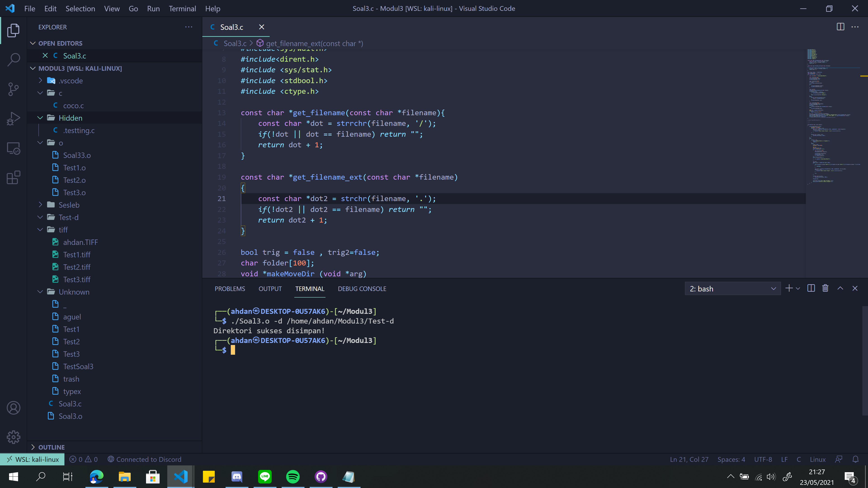868x488 pixels.
Task: Open the '2: bash' terminal selector dropdown
Action: point(733,288)
